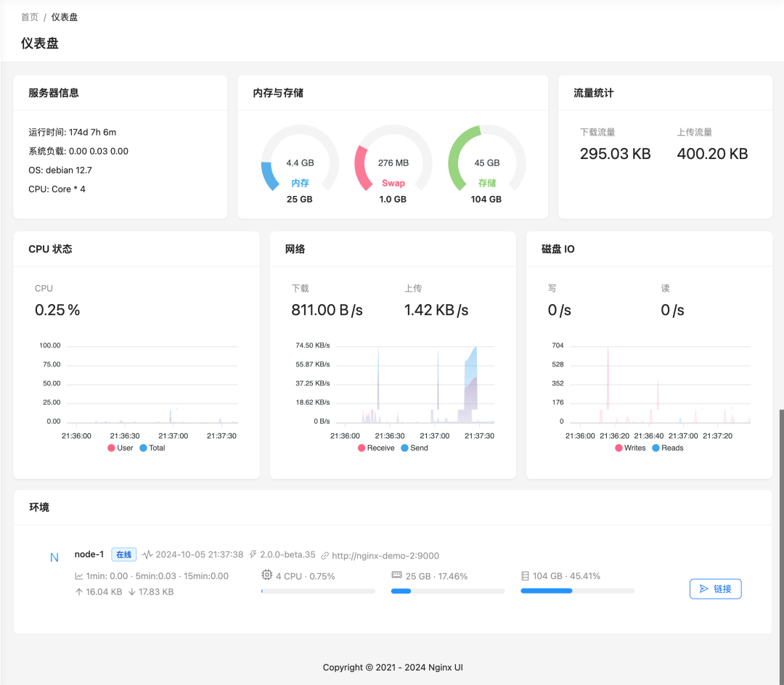Click the 1.42 KB/s upload speed value
The height and width of the screenshot is (685, 784).
[x=436, y=310]
